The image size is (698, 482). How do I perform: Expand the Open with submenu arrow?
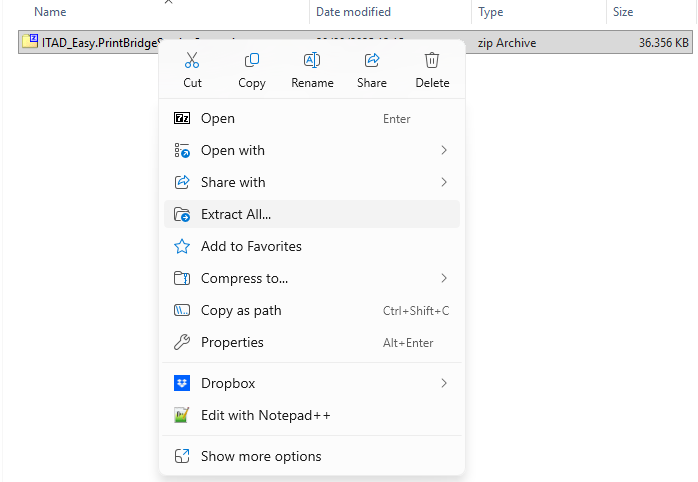[x=444, y=150]
